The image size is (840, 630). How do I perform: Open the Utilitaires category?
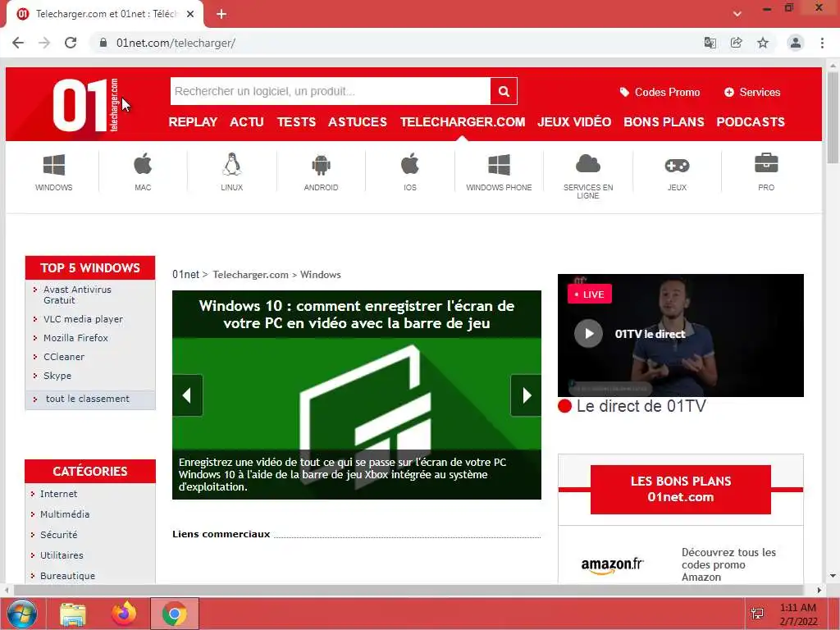[x=62, y=555]
